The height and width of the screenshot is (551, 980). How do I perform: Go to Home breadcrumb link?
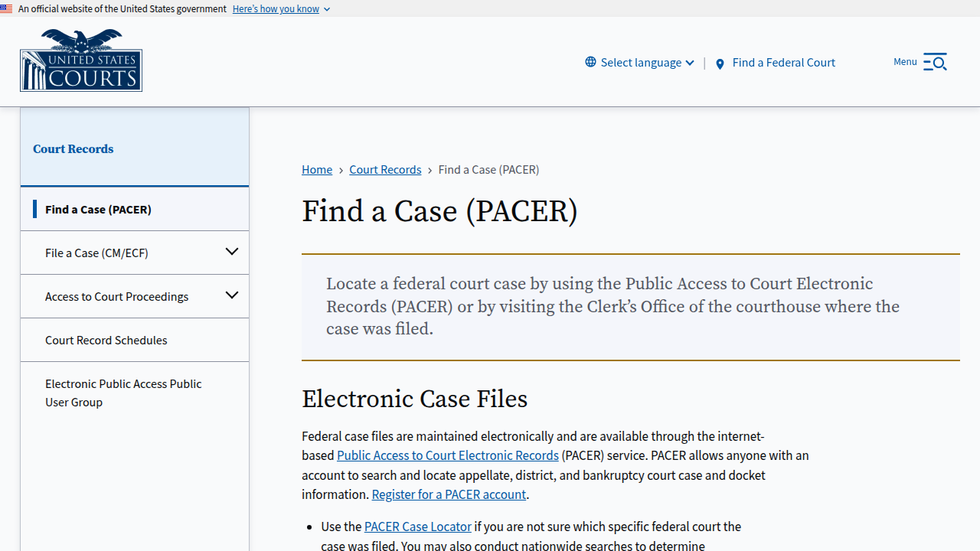317,169
